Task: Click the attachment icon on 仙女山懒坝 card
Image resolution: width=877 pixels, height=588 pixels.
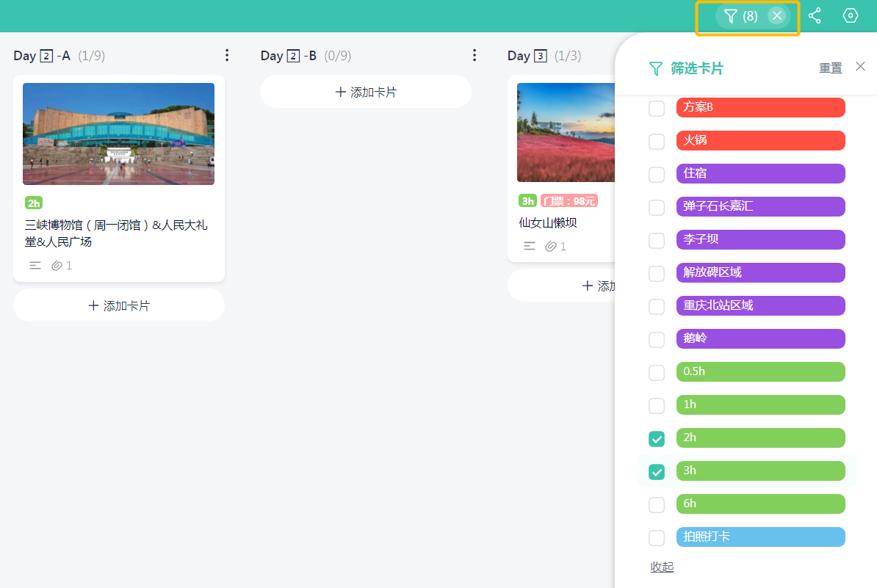Action: (551, 247)
